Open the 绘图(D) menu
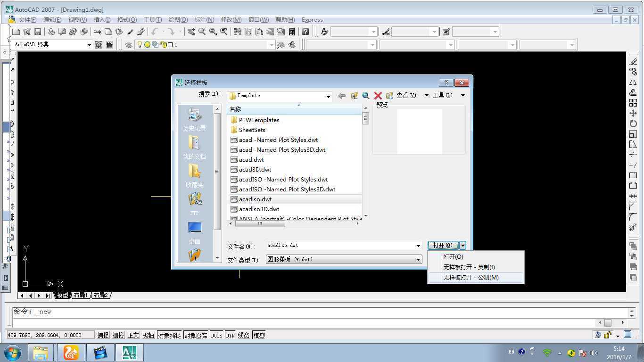Image resolution: width=644 pixels, height=362 pixels. [x=178, y=20]
